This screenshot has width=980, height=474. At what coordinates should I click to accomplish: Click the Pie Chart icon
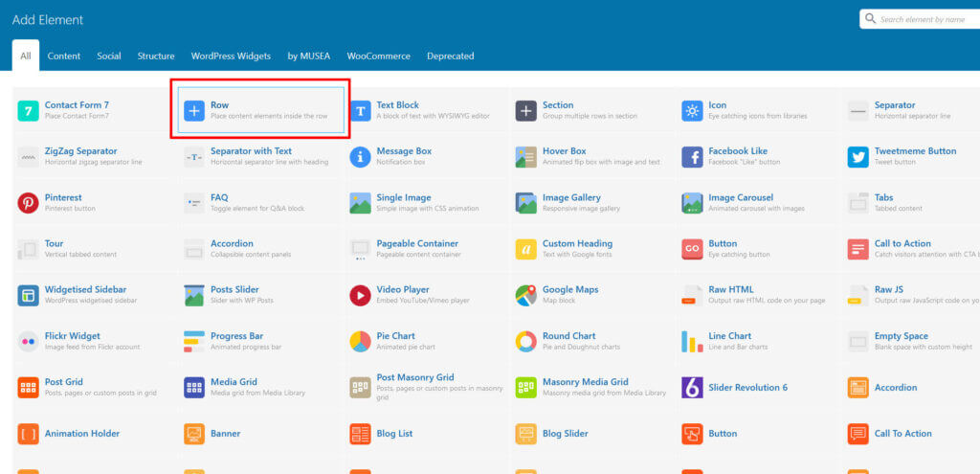360,342
